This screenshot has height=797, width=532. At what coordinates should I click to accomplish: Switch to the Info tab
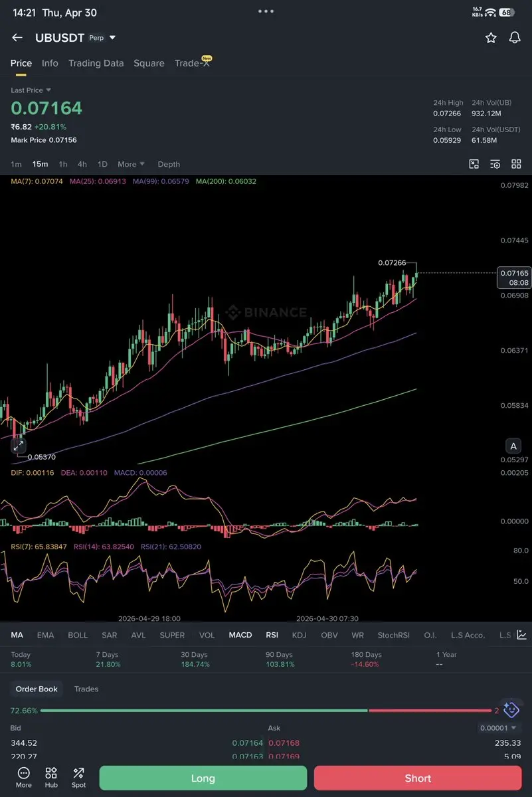click(50, 63)
